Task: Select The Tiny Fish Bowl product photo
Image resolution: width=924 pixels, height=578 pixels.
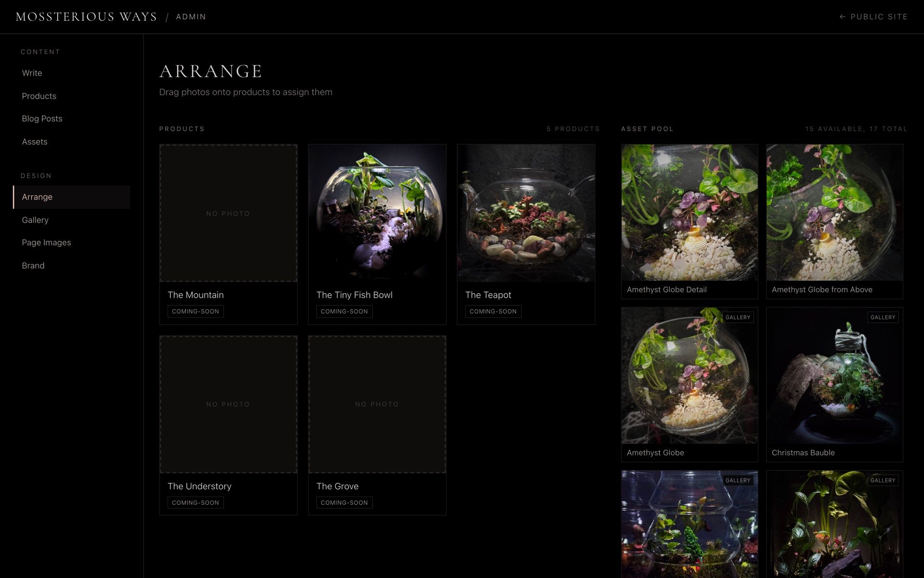Action: pos(377,213)
